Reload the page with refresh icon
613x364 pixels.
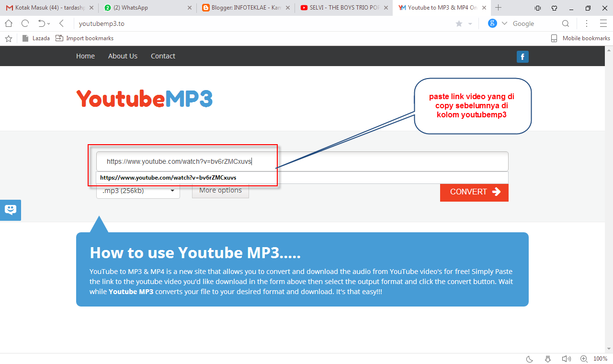[25, 23]
